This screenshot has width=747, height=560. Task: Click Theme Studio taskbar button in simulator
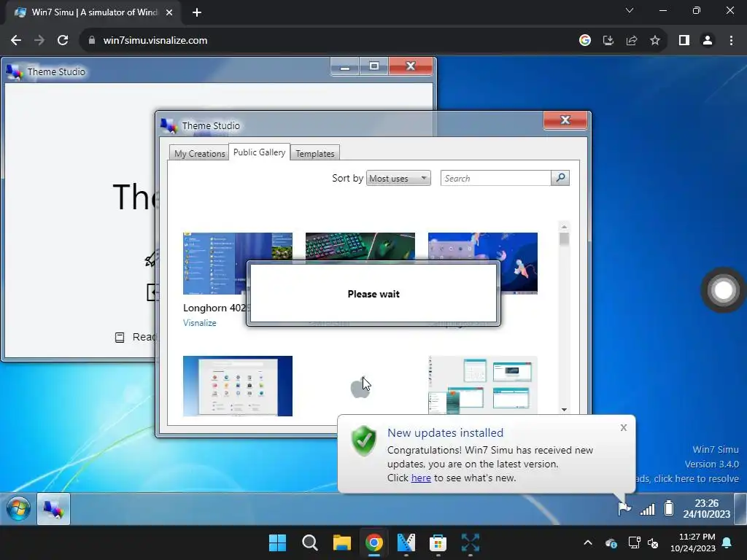(x=53, y=509)
